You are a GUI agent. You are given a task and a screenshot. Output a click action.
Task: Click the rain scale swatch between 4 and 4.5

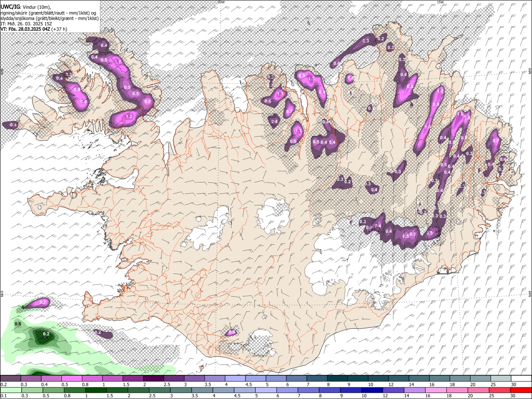223,390
